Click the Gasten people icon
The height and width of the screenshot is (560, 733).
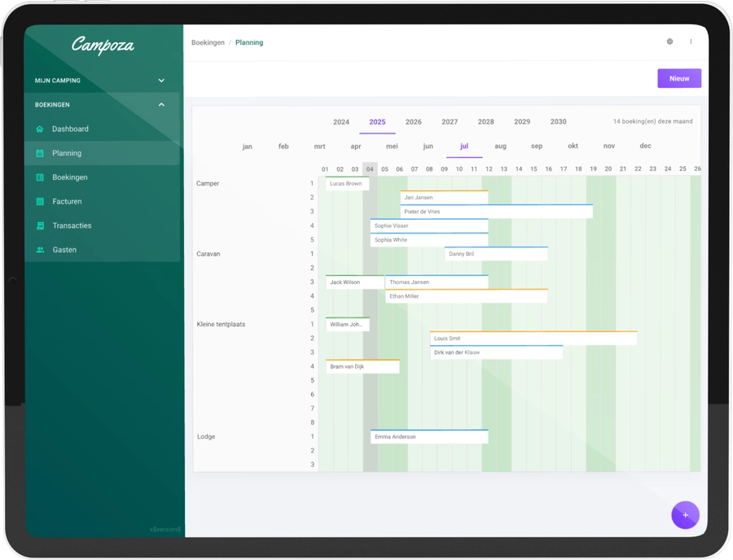(x=40, y=250)
